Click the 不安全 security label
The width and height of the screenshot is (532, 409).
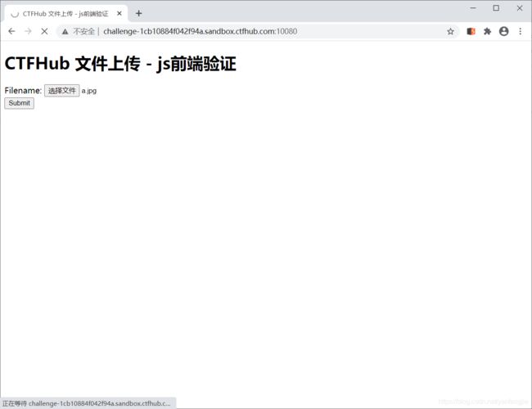[x=83, y=32]
